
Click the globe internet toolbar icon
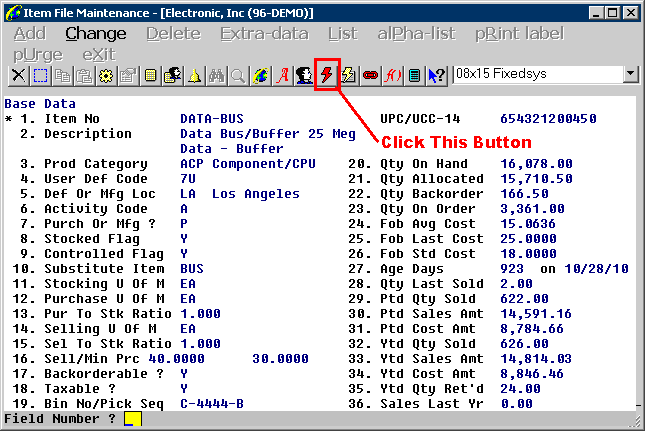point(260,76)
